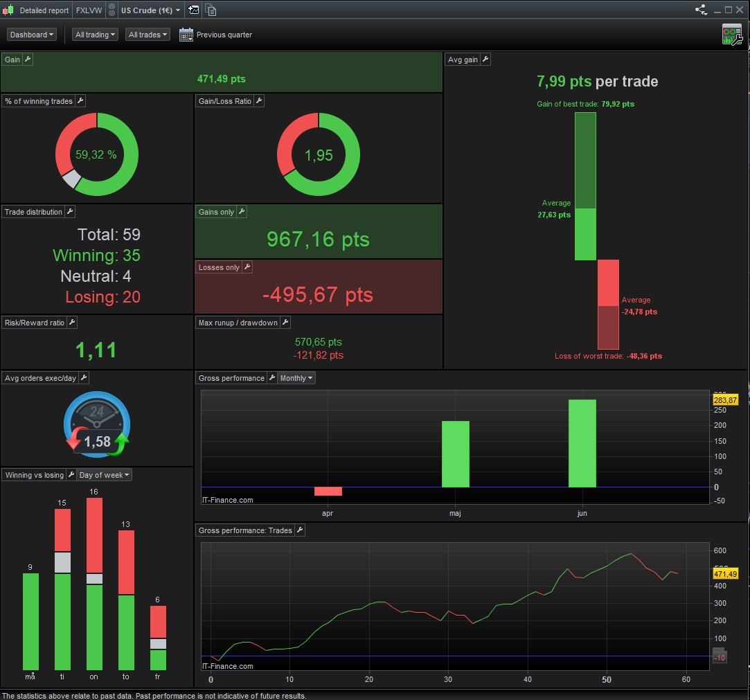Image resolution: width=750 pixels, height=700 pixels.
Task: Click Previous quarter period label
Action: pyautogui.click(x=224, y=35)
